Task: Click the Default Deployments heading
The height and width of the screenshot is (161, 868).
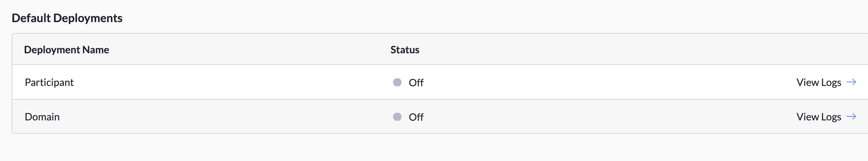Action: (x=67, y=18)
